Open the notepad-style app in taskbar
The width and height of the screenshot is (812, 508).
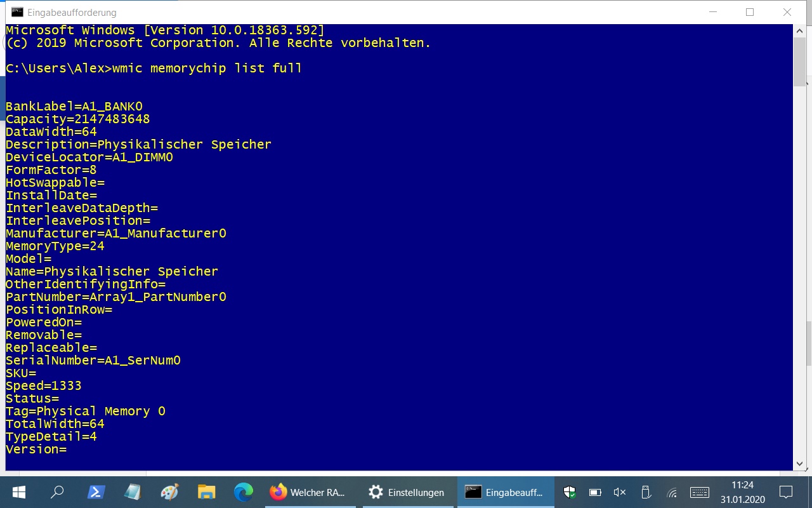click(133, 492)
